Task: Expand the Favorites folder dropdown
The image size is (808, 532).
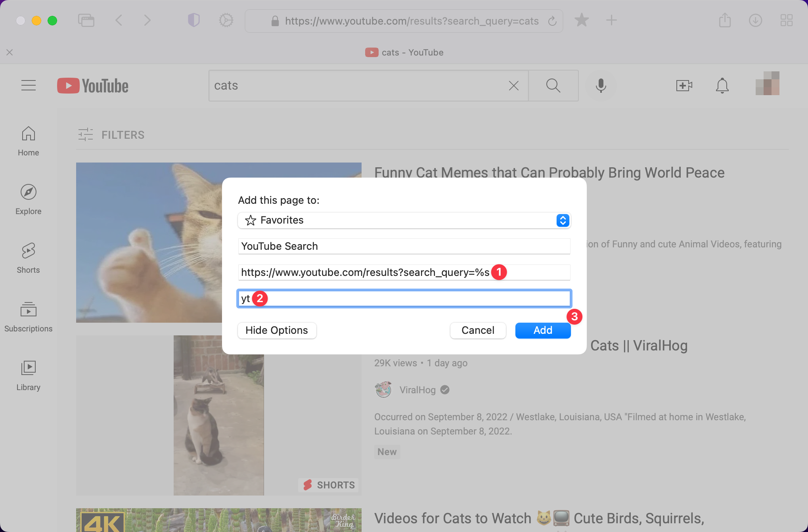Action: pyautogui.click(x=563, y=220)
